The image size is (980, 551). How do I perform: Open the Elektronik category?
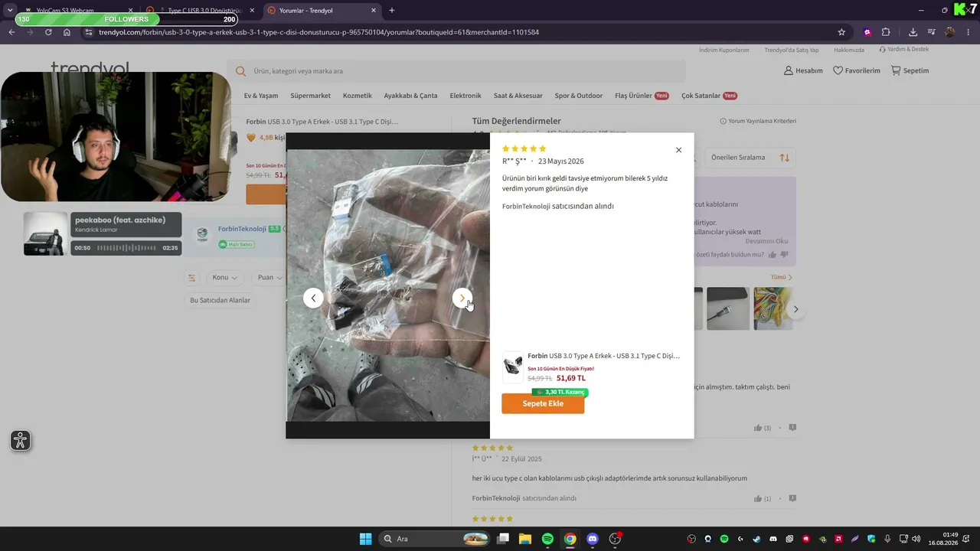point(465,96)
